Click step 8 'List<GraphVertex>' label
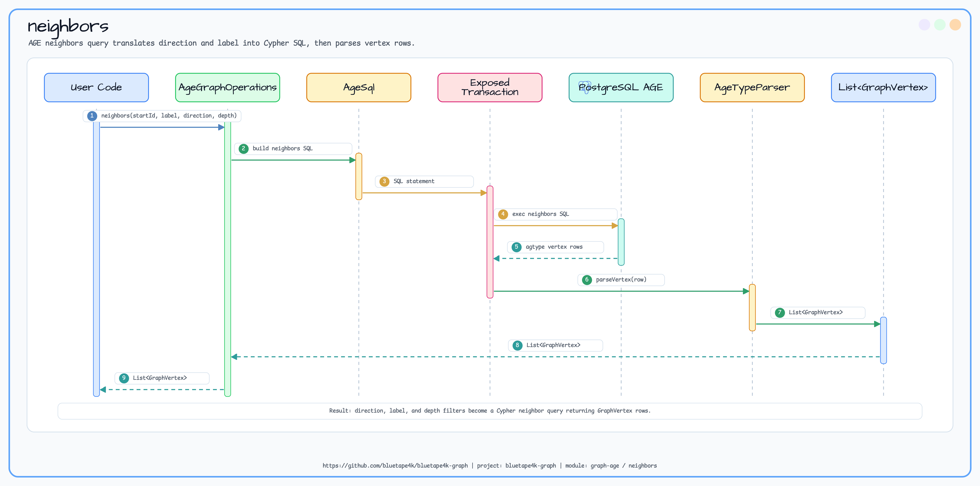 point(555,345)
